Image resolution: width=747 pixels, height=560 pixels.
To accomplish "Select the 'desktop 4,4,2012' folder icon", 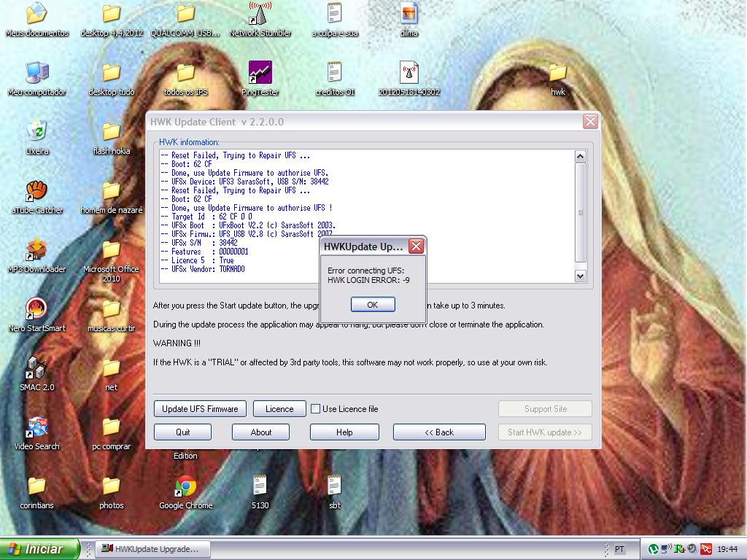I will tap(112, 20).
